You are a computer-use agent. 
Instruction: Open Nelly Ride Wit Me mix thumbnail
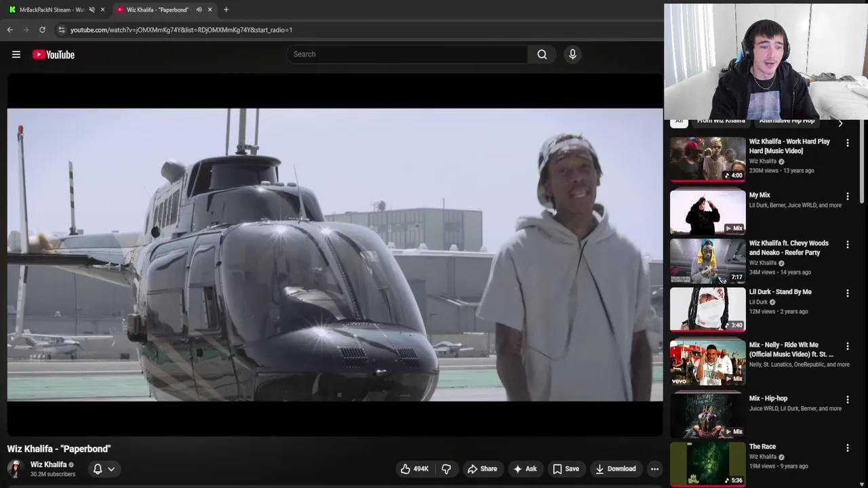pos(707,363)
